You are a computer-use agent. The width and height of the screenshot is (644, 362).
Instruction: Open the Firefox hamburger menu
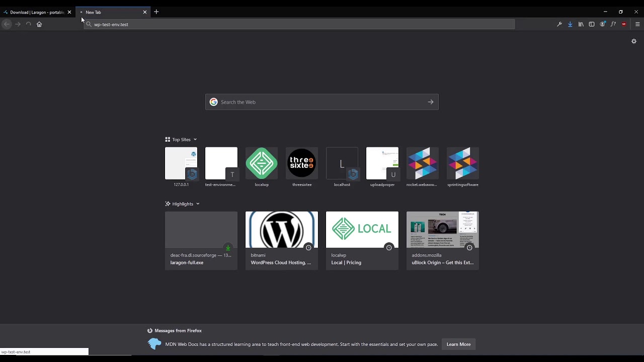(637, 24)
